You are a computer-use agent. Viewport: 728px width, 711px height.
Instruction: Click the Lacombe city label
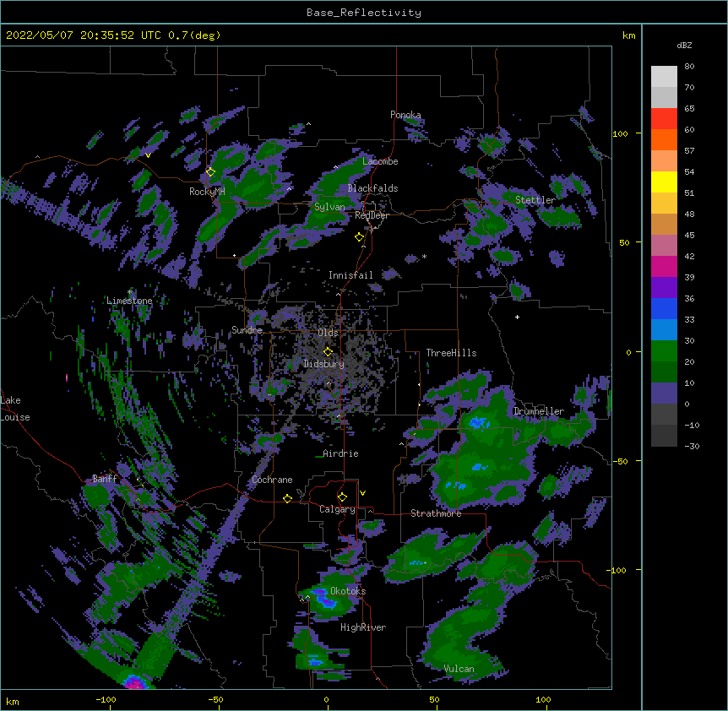(380, 161)
